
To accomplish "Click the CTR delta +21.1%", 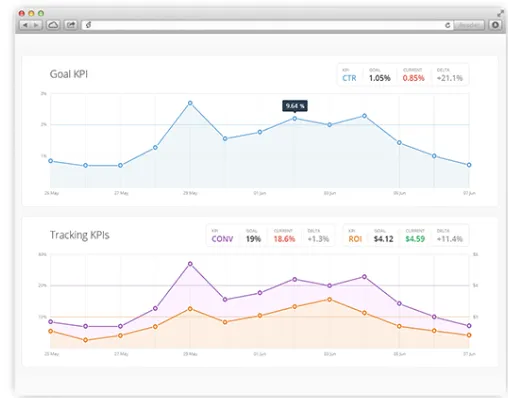I will [x=450, y=78].
